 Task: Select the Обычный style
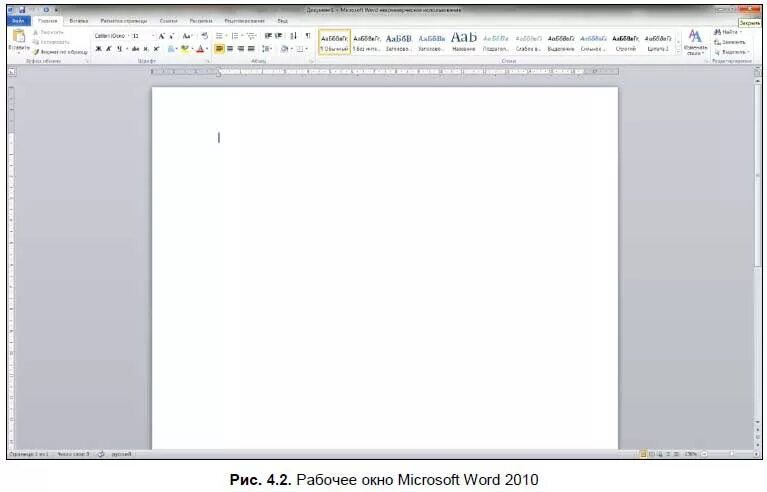click(x=335, y=42)
